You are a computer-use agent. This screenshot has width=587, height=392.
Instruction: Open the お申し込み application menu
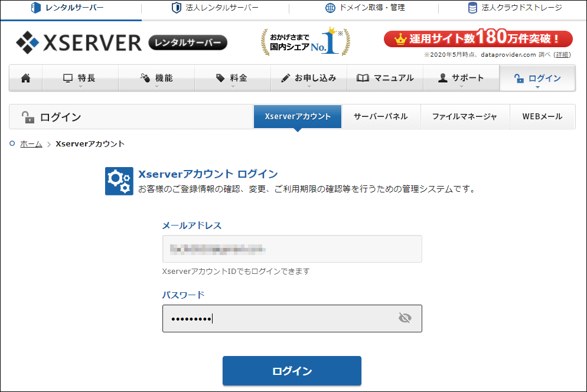tap(309, 78)
